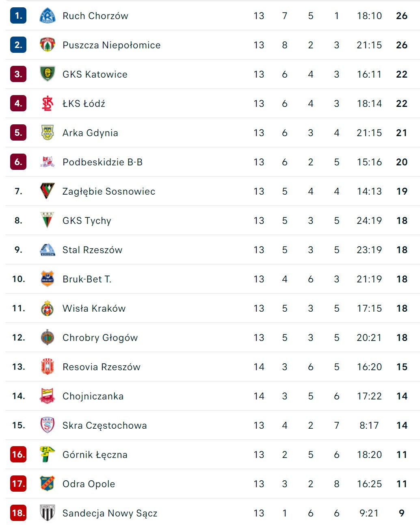Open the Chojniczanka team name link
This screenshot has width=420, height=525.
pos(93,396)
